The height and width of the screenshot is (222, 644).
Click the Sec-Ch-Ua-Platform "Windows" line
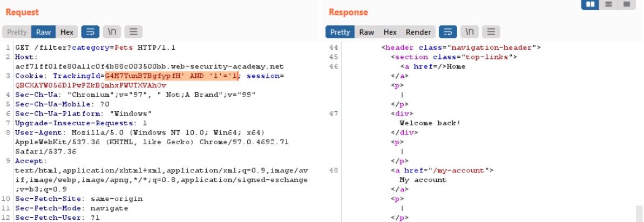coord(83,113)
